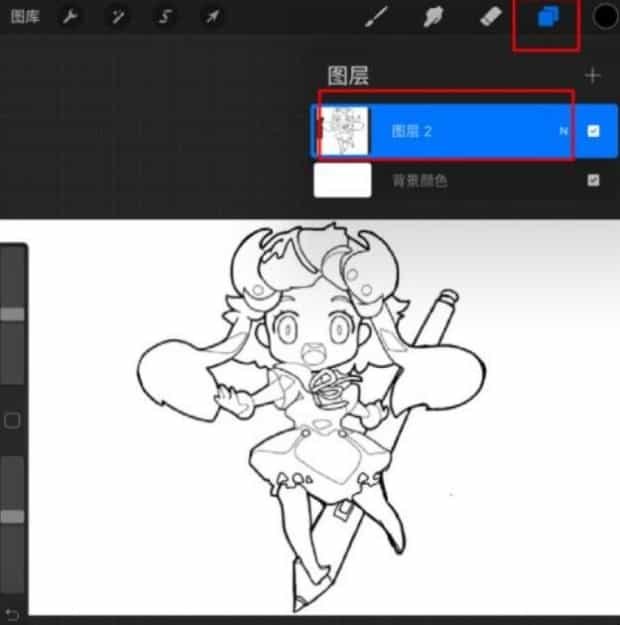
Task: Toggle the Layers panel icon
Action: click(x=547, y=18)
